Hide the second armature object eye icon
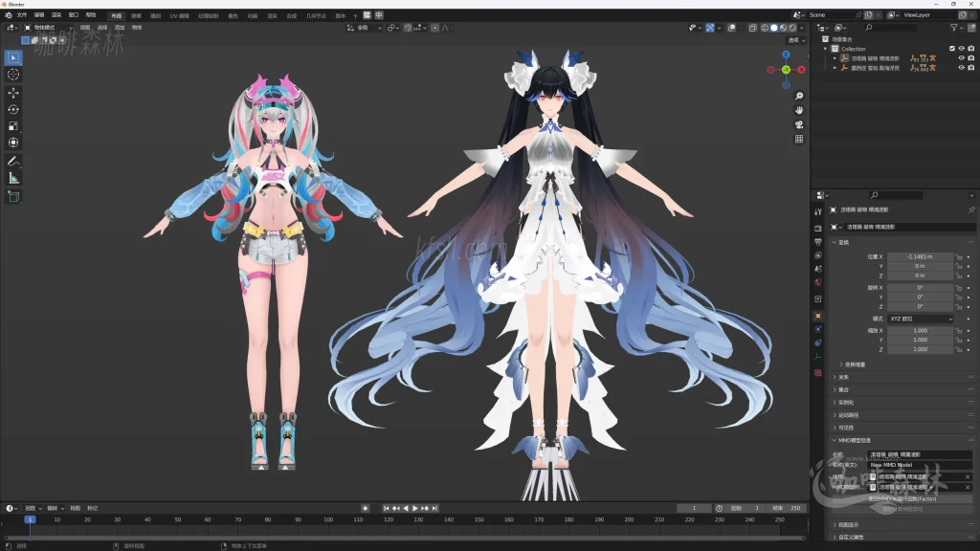This screenshot has width=980, height=551. (x=961, y=68)
